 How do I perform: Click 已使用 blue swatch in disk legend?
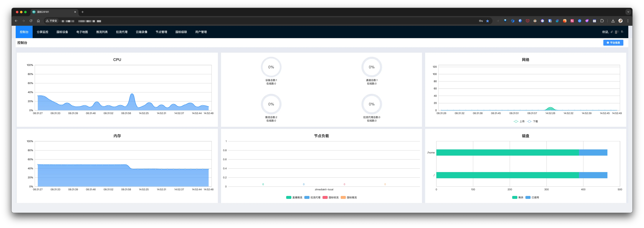[x=528, y=197]
